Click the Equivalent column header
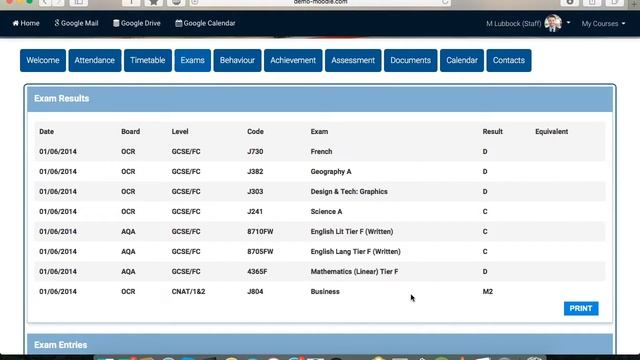This screenshot has width=640, height=360. pos(551,131)
